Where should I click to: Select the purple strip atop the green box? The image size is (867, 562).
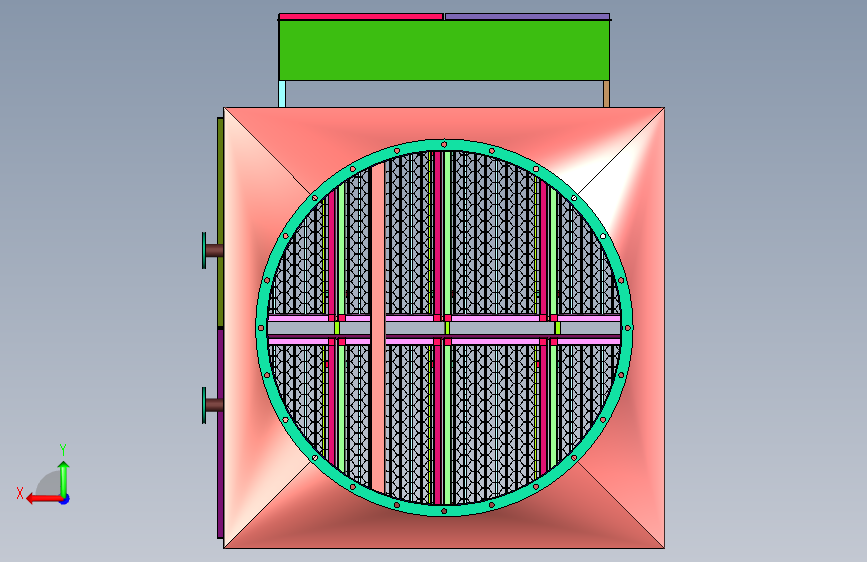tap(527, 17)
